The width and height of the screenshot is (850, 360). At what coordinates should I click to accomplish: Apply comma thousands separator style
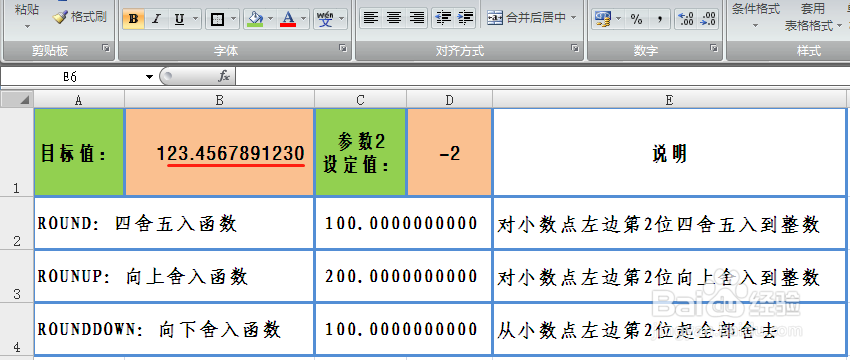(659, 20)
